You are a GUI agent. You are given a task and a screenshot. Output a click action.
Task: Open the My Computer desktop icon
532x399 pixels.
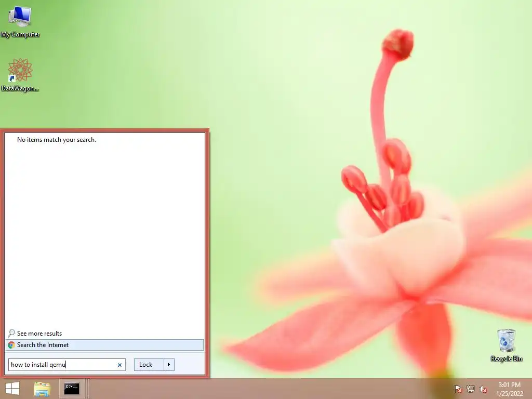point(20,21)
